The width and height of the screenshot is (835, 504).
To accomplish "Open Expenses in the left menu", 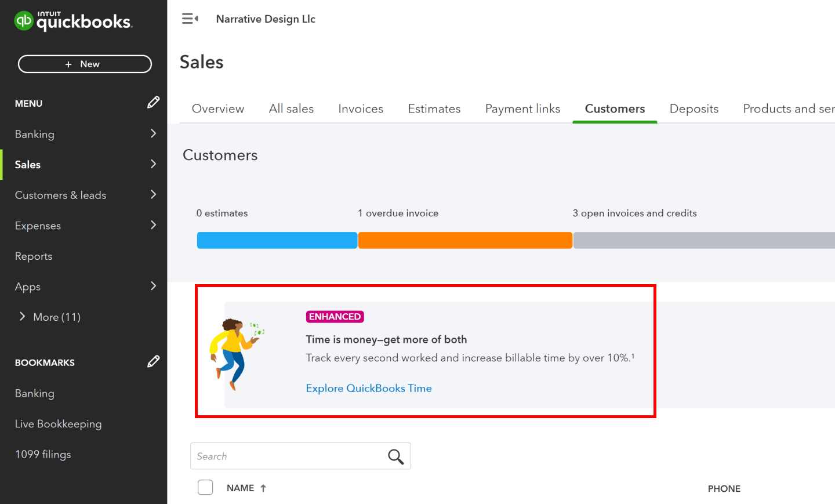I will [x=38, y=226].
